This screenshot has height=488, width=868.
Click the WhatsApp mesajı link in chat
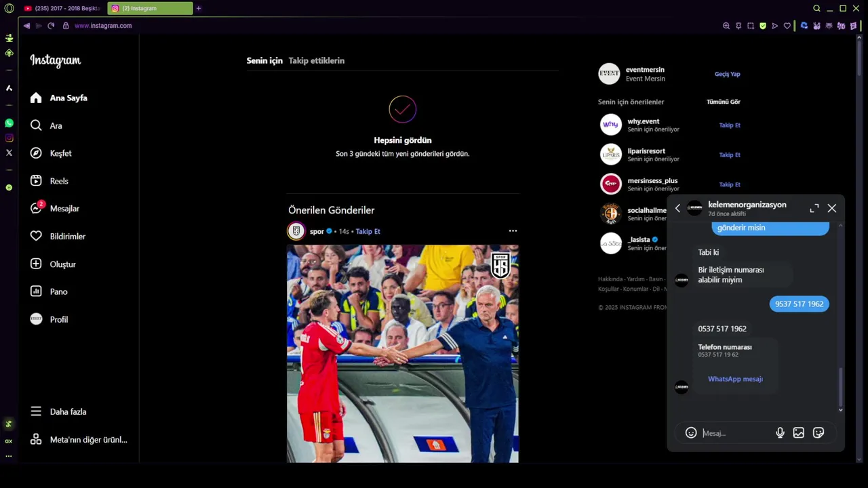pyautogui.click(x=735, y=379)
